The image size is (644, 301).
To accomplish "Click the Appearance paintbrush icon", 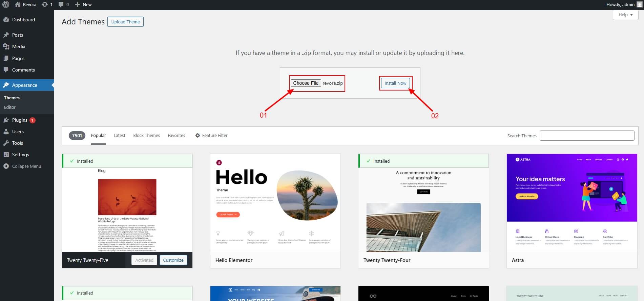I will [6, 85].
